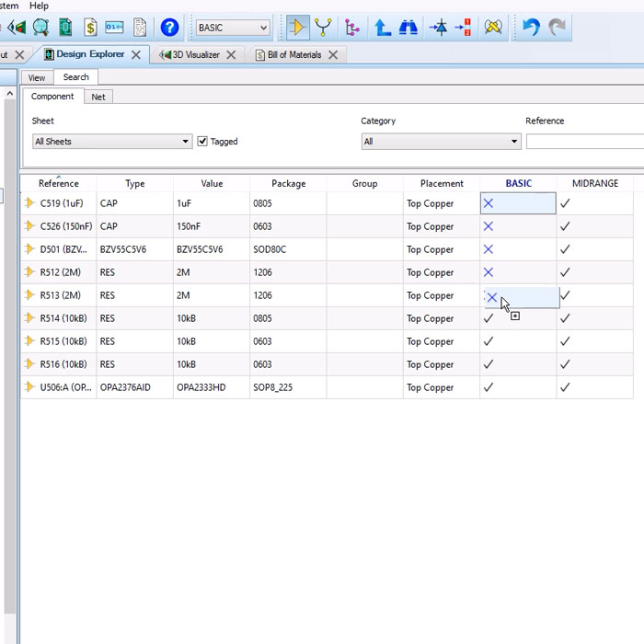Sort by the Type column header
644x644 pixels.
(x=134, y=183)
